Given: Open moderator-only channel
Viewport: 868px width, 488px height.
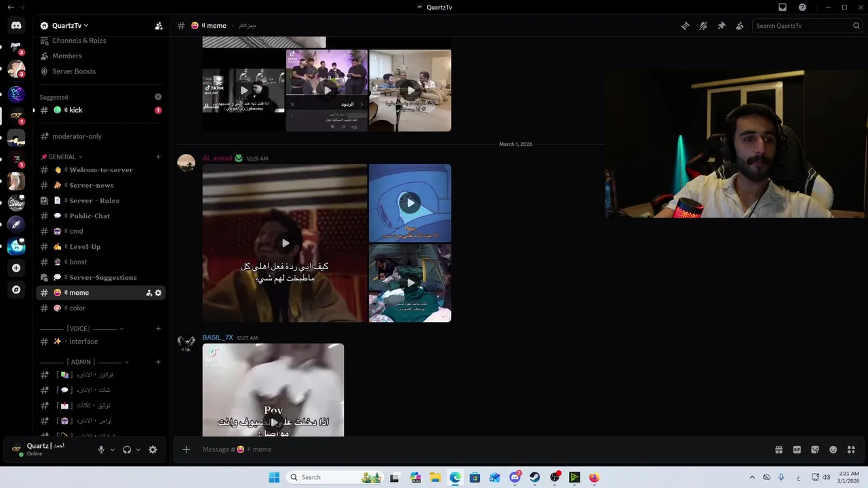Looking at the screenshot, I should [100, 136].
